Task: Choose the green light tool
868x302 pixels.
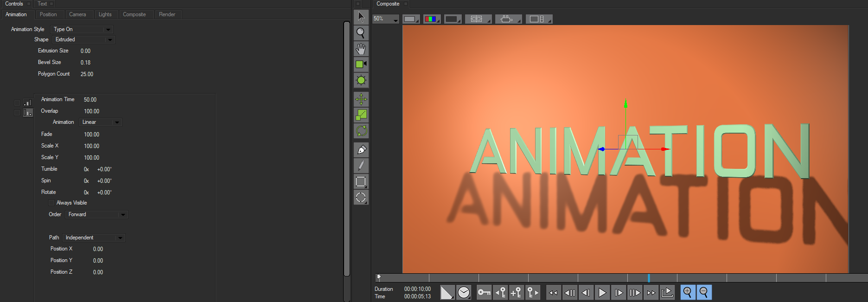Action: [x=361, y=80]
